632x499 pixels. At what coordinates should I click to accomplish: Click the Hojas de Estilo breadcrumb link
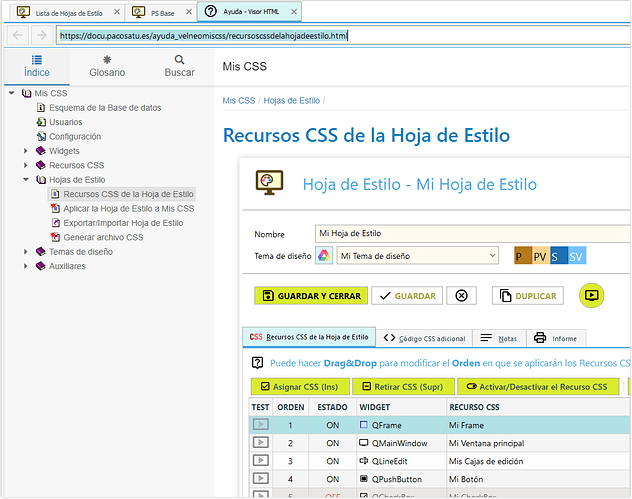[292, 100]
